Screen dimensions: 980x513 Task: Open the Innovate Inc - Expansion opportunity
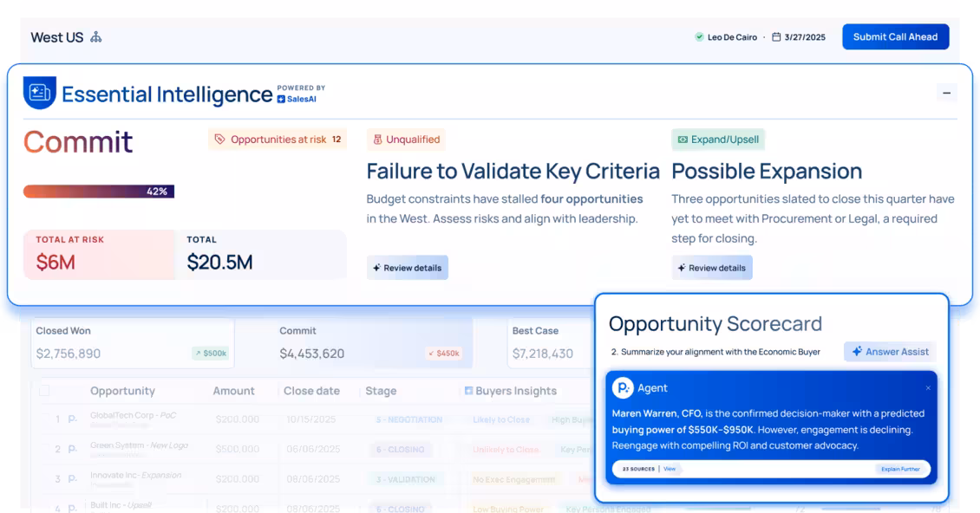[135, 476]
